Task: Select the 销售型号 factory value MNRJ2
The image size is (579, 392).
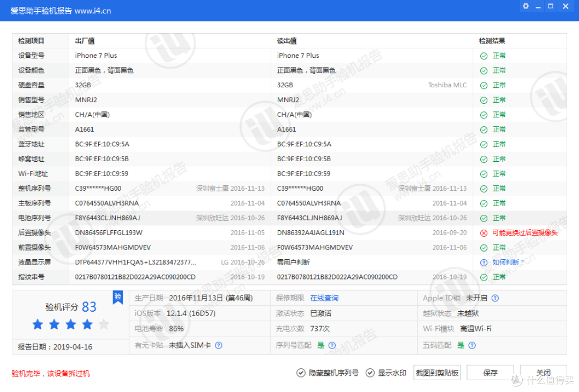Action: pyautogui.click(x=86, y=100)
